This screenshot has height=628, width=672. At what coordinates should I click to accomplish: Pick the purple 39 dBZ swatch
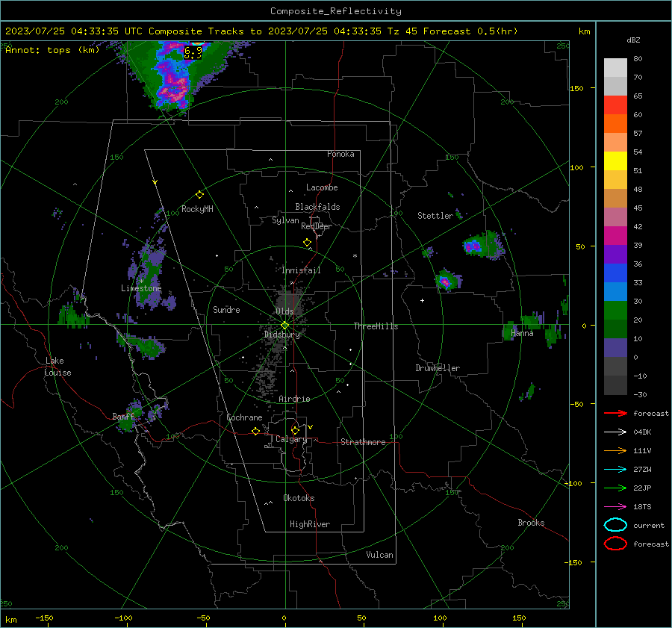click(x=615, y=254)
